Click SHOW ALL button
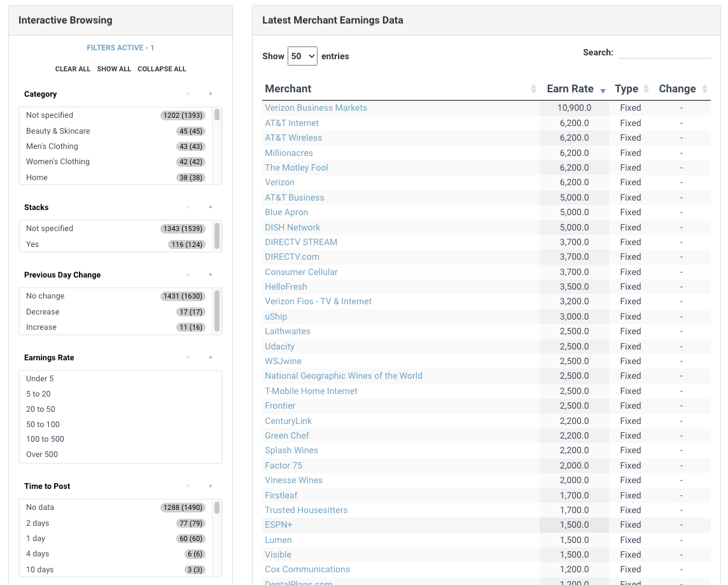The image size is (728, 585). (x=114, y=69)
